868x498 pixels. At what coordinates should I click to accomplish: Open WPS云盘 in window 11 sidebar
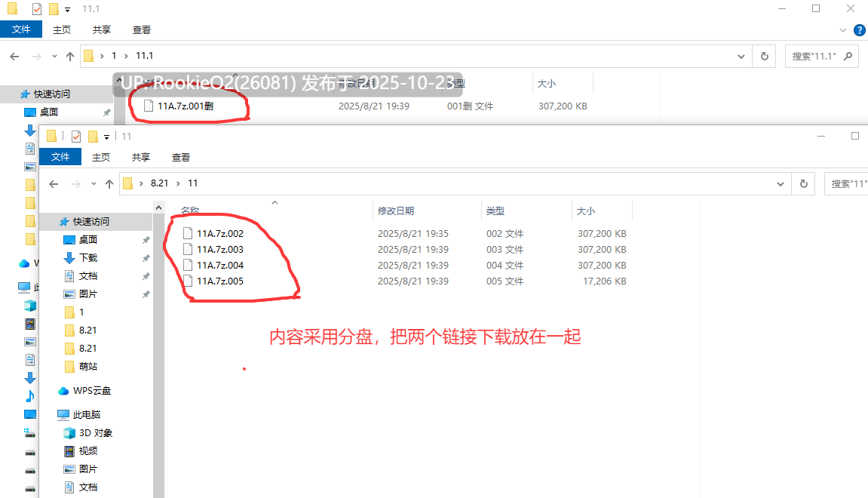click(x=91, y=391)
